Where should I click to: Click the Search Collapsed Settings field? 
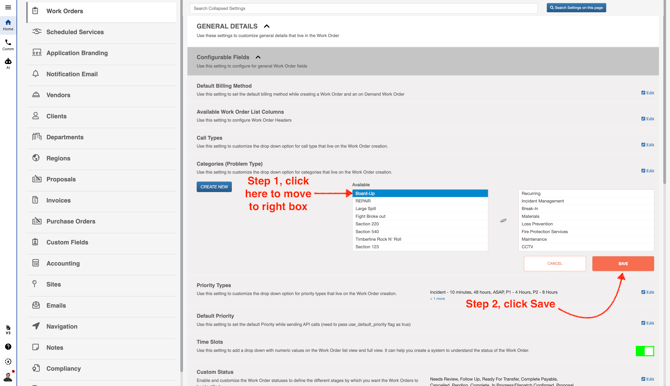pyautogui.click(x=364, y=8)
